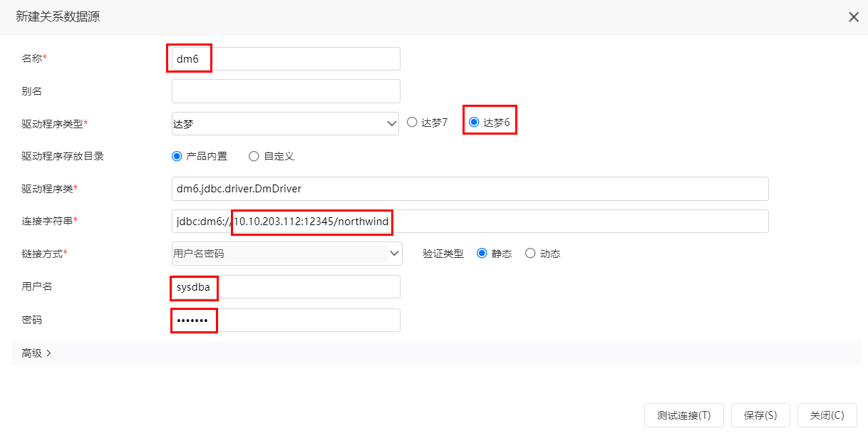Click the 别名 label
This screenshot has width=868, height=436.
(x=31, y=91)
